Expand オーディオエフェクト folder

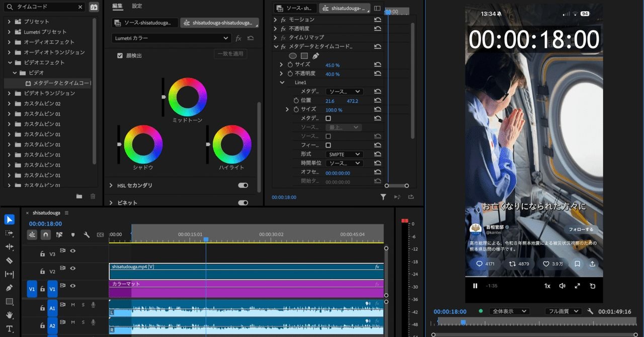(x=9, y=42)
